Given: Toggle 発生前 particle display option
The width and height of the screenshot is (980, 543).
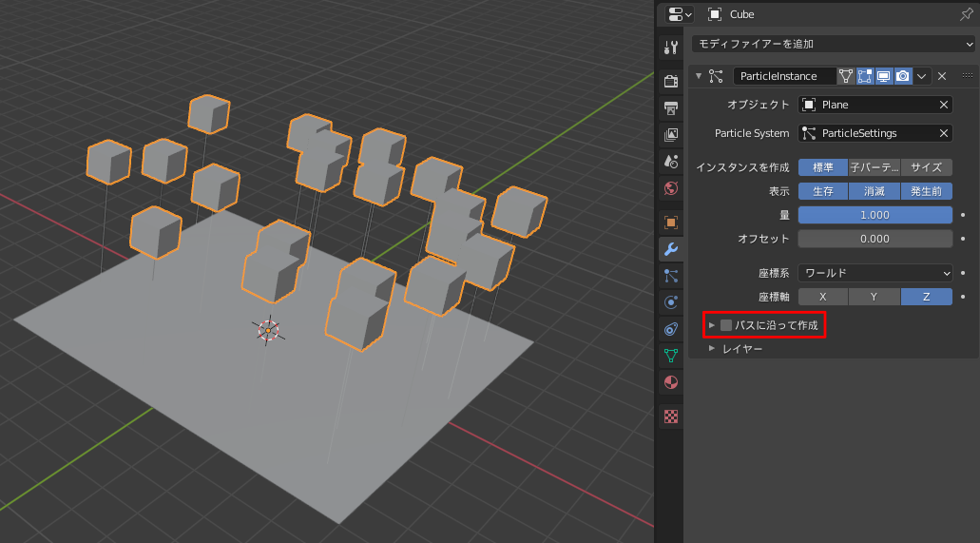Looking at the screenshot, I should click(926, 191).
